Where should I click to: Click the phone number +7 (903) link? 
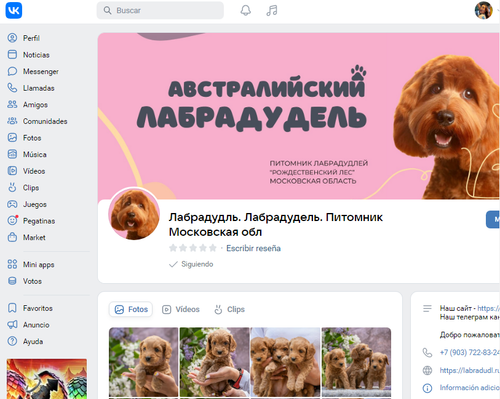[x=469, y=352]
